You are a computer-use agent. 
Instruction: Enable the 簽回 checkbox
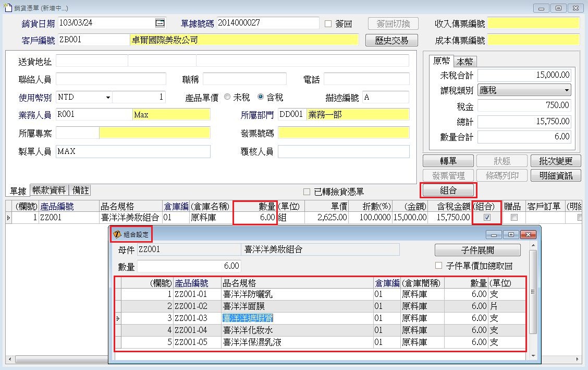(x=328, y=23)
